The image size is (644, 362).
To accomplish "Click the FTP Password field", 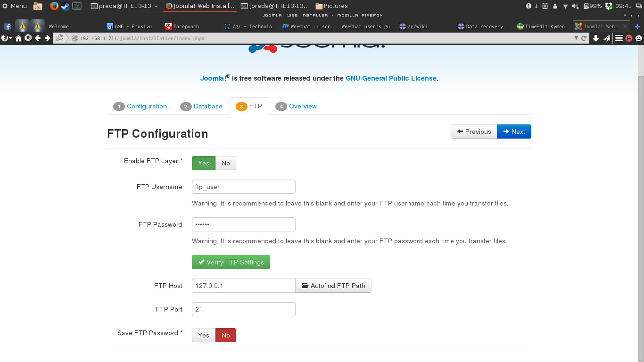I will (x=244, y=224).
